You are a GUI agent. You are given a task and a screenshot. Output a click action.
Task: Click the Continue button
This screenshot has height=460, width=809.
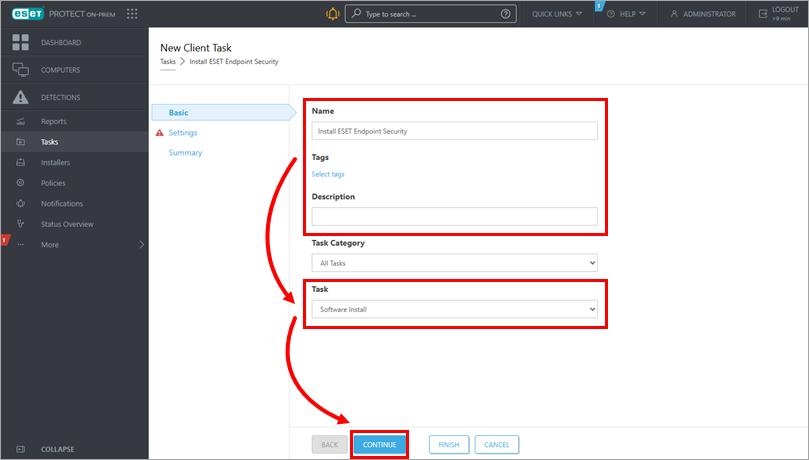(x=380, y=444)
